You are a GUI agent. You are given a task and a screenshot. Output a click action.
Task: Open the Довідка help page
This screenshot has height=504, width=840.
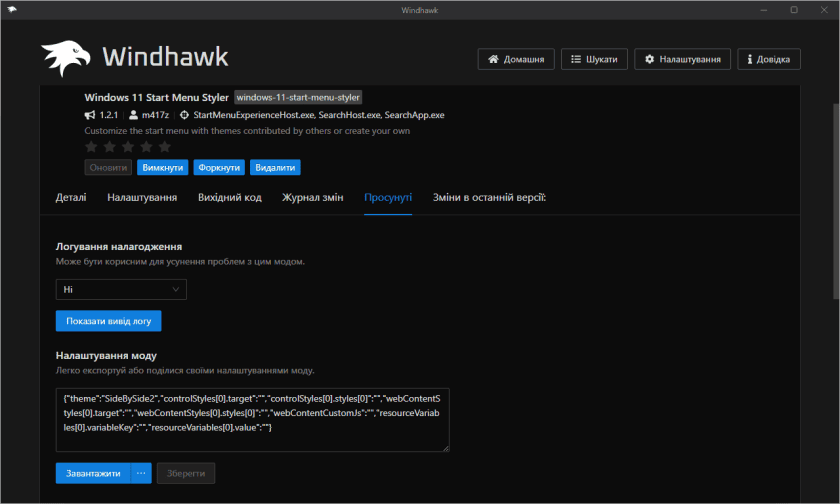769,59
